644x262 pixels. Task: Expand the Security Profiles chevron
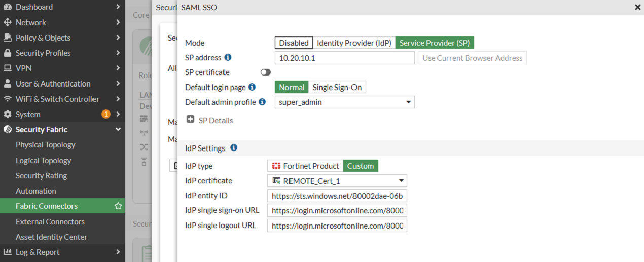click(118, 53)
